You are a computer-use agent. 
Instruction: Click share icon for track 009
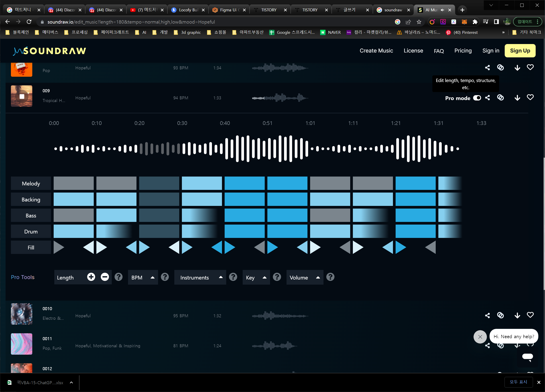click(x=487, y=98)
